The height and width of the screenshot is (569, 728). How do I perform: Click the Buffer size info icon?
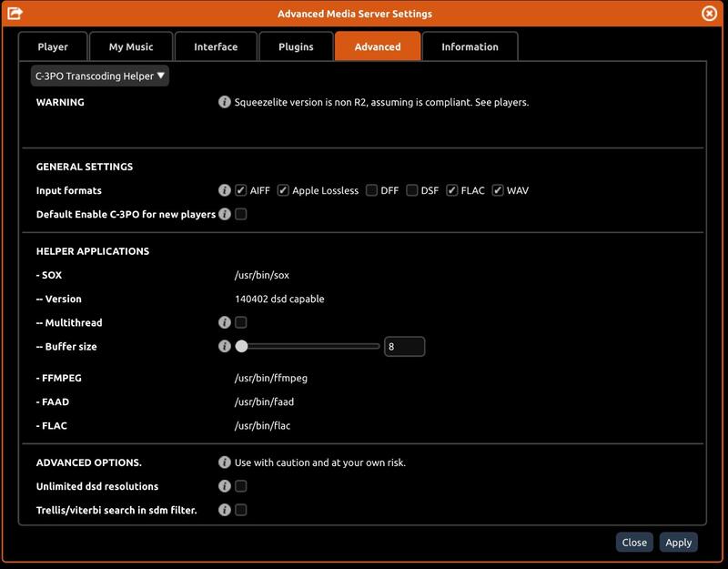click(225, 346)
